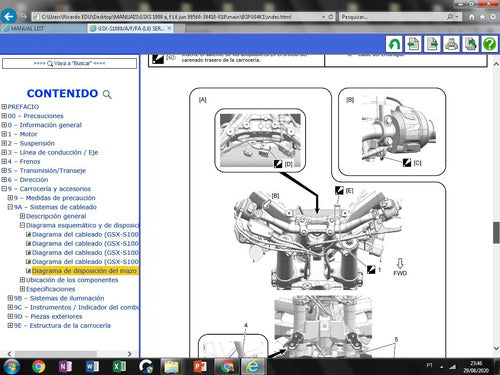Open browser settings gear icon
This screenshot has width=500, height=375.
493,17
